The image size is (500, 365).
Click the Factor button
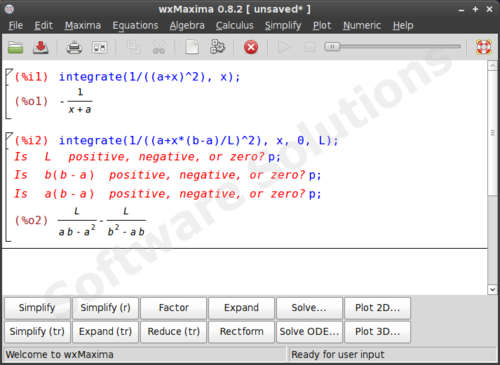174,308
